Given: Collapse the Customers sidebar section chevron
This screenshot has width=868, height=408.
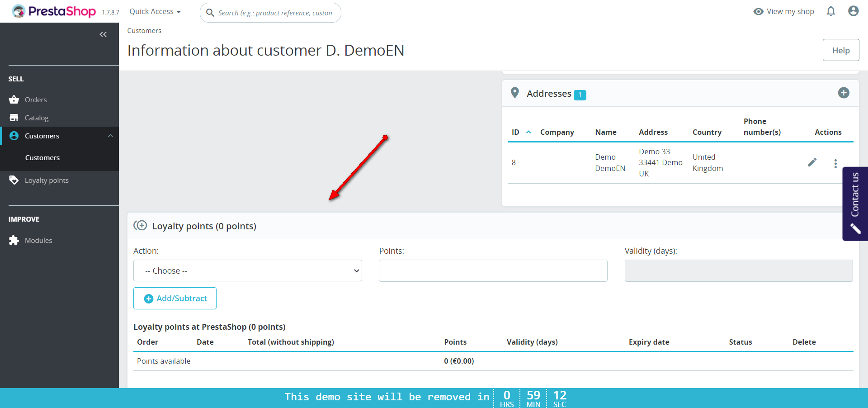Looking at the screenshot, I should [x=110, y=136].
